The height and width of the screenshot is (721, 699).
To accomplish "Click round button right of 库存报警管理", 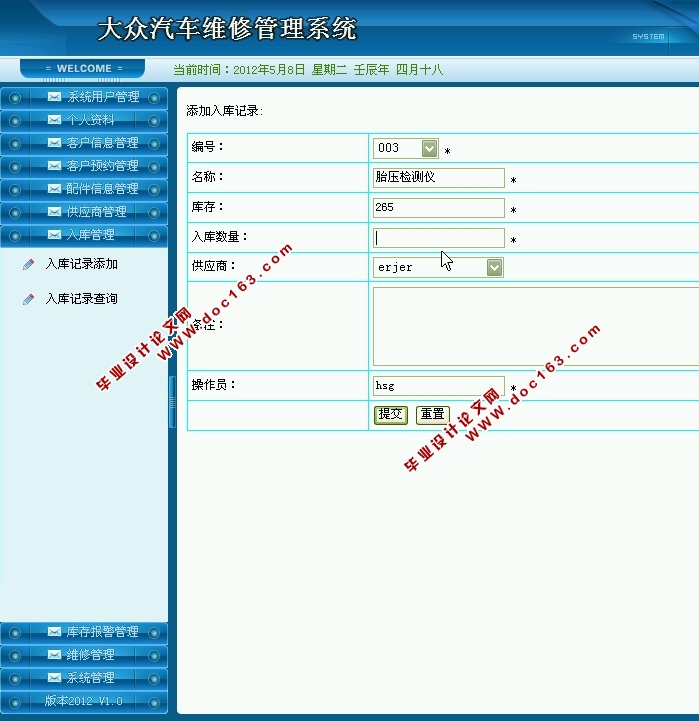I will click(154, 633).
